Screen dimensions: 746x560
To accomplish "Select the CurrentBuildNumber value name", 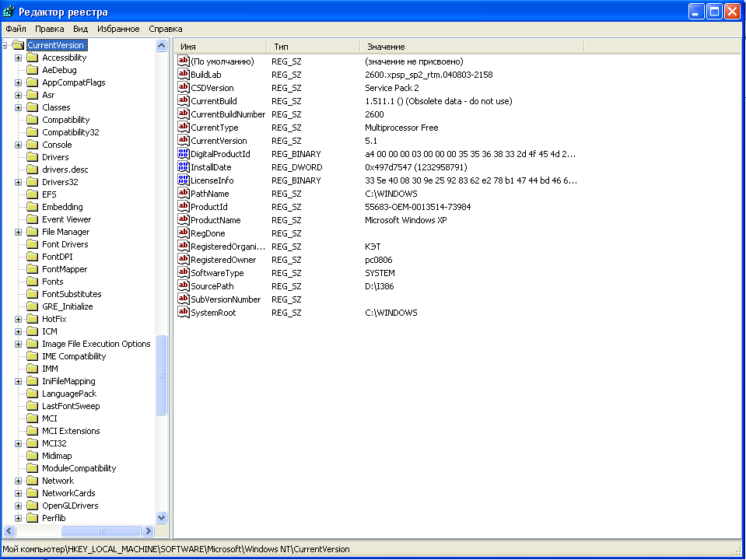I will [x=228, y=114].
